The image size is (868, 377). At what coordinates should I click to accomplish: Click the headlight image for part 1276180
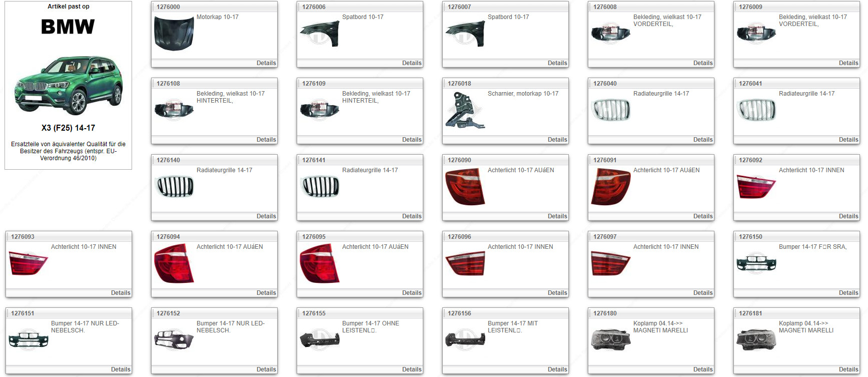(610, 340)
